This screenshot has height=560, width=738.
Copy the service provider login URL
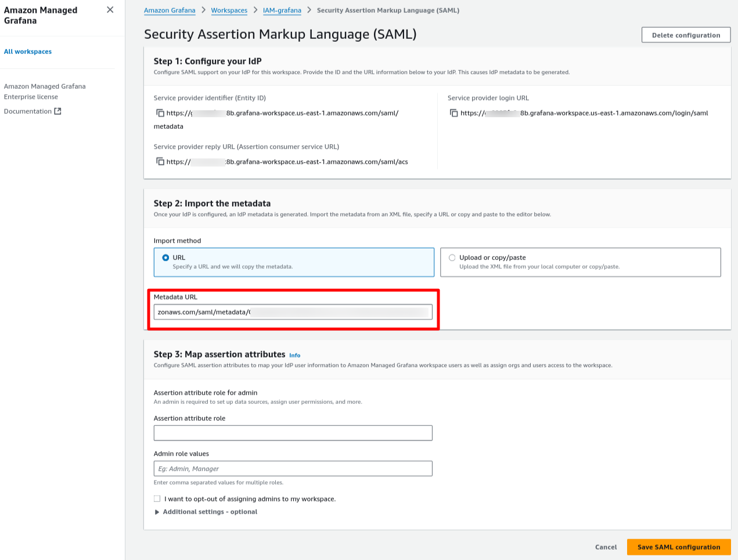[x=455, y=113]
